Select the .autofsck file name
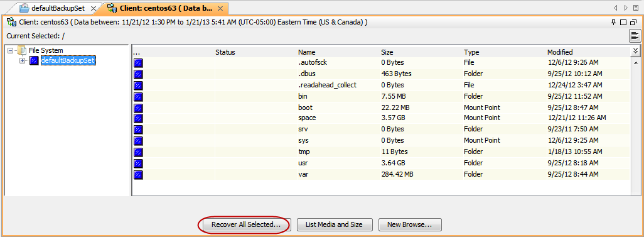Image resolution: width=644 pixels, height=237 pixels. coord(313,62)
